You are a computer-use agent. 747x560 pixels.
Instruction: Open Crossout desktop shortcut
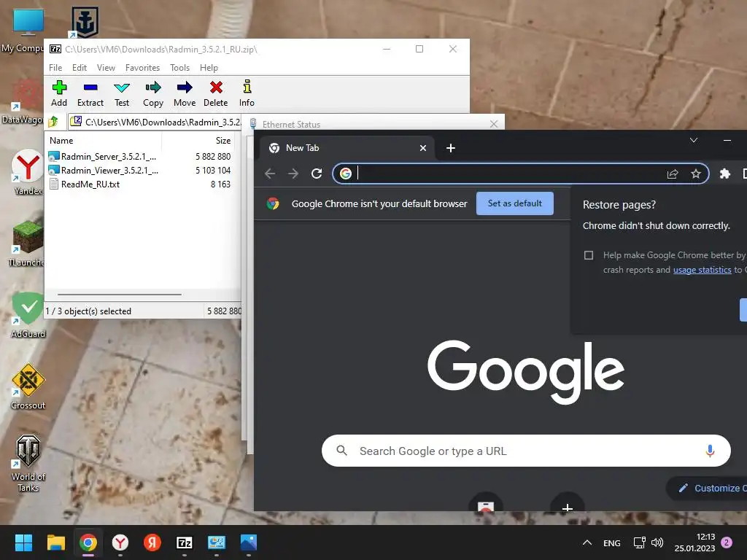coord(28,386)
